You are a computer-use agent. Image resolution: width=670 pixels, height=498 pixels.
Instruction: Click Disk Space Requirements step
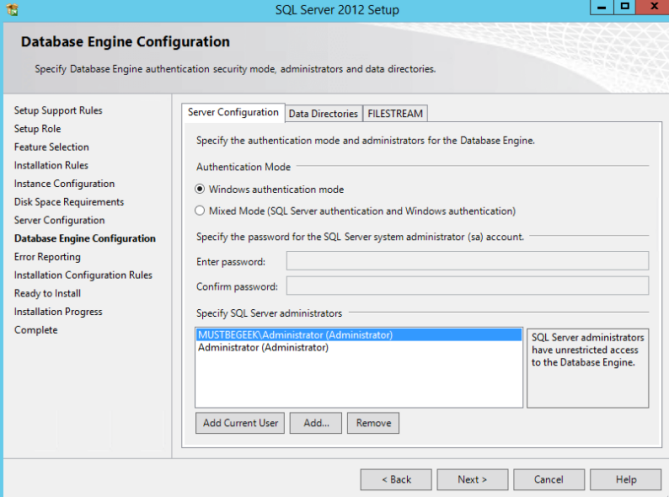[x=69, y=202]
